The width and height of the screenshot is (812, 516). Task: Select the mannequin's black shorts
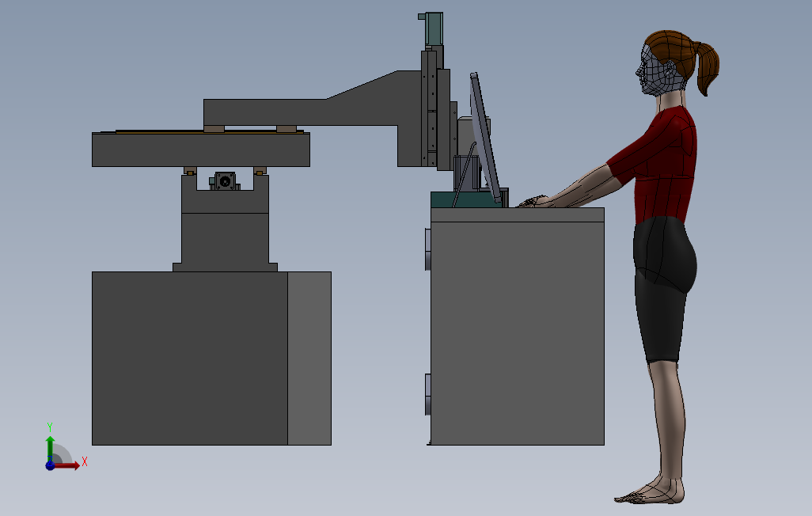tap(665, 288)
